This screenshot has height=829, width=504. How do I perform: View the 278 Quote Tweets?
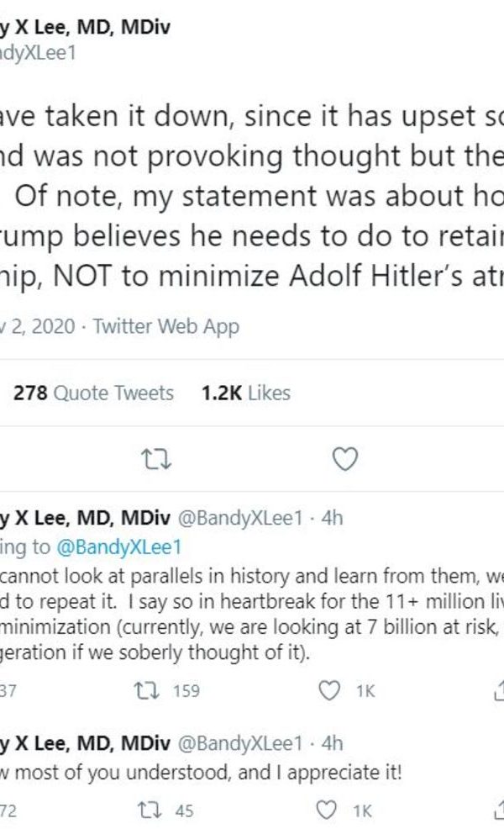point(93,393)
